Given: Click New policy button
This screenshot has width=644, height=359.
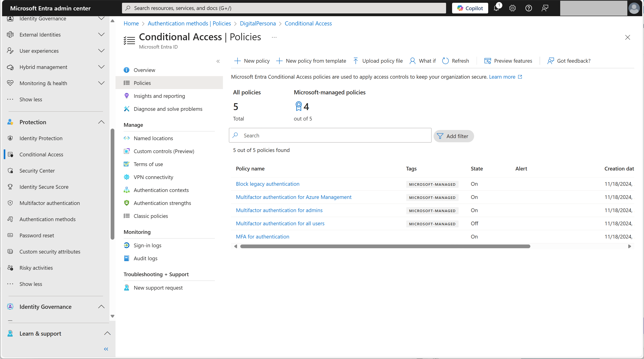Looking at the screenshot, I should pyautogui.click(x=252, y=61).
